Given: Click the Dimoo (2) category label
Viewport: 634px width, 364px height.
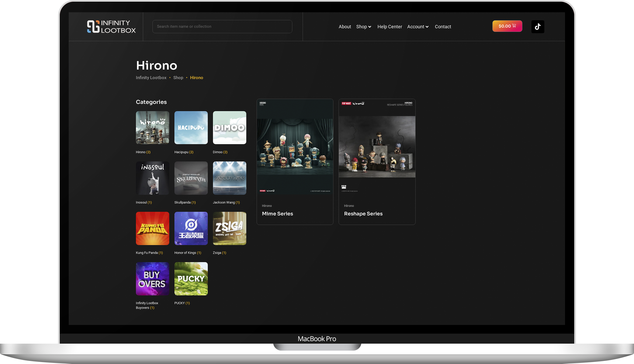Looking at the screenshot, I should 220,152.
